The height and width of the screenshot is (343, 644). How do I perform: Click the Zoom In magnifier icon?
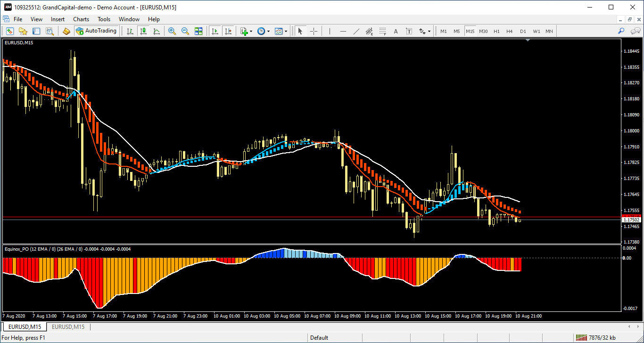point(172,31)
